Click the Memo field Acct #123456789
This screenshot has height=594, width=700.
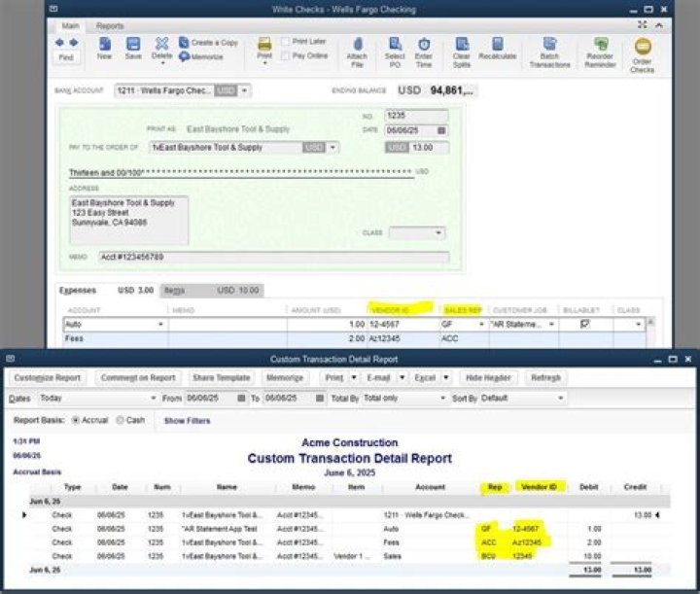tap(273, 257)
